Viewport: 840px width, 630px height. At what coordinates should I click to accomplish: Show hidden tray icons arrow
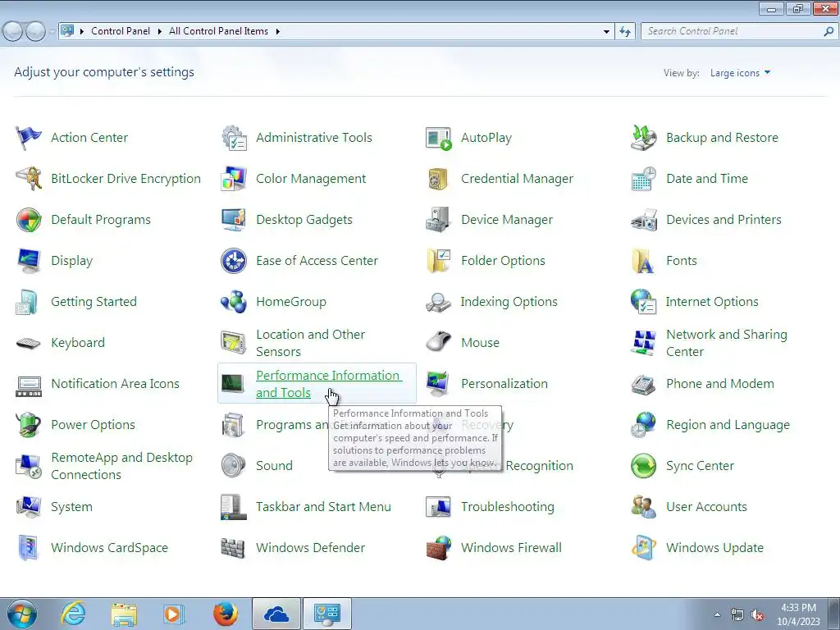(717, 614)
